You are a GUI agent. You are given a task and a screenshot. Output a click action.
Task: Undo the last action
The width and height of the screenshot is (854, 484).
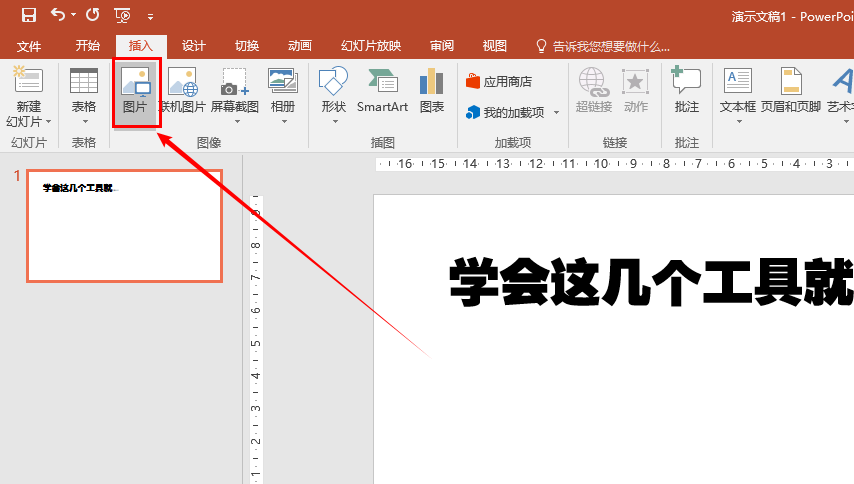(58, 14)
